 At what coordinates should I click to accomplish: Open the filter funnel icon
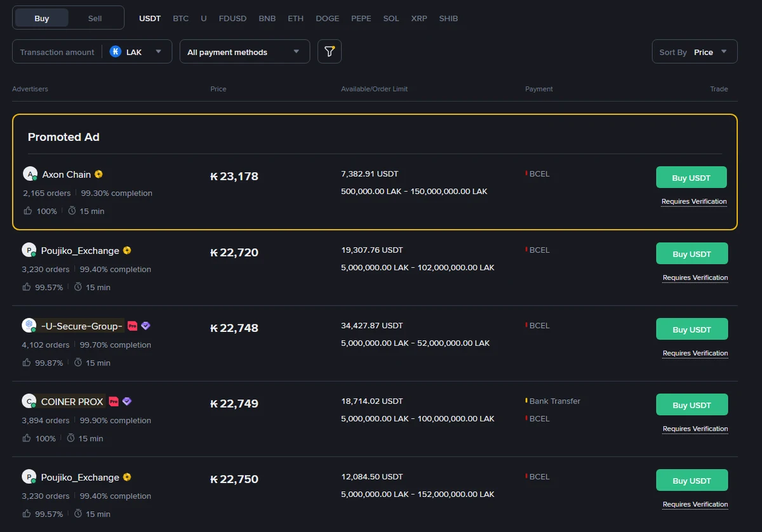(329, 51)
